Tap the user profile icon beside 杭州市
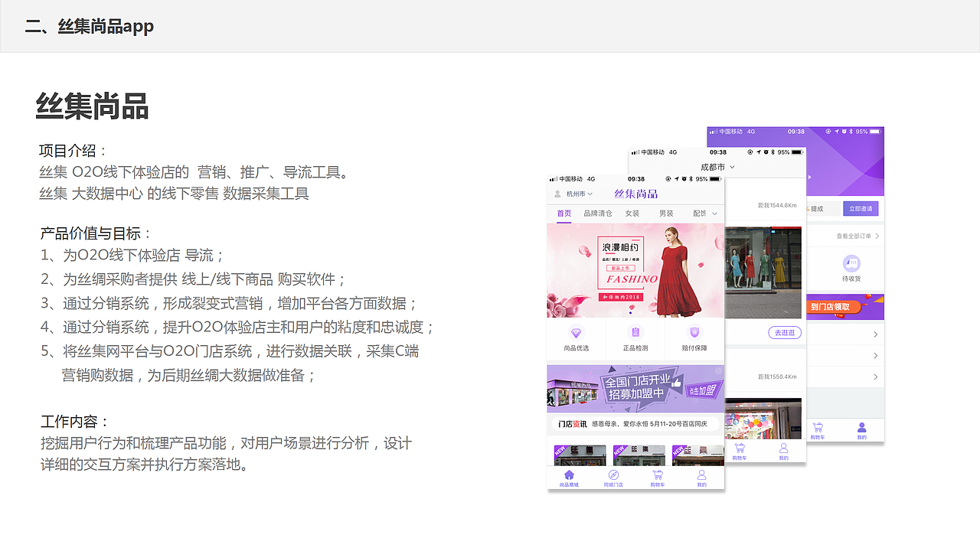The width and height of the screenshot is (980, 551). (557, 194)
